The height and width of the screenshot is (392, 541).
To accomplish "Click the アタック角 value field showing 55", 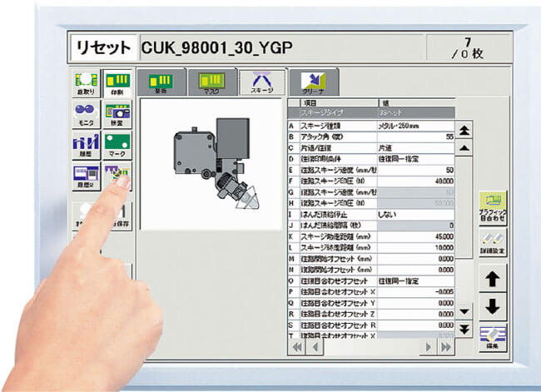I will 414,136.
